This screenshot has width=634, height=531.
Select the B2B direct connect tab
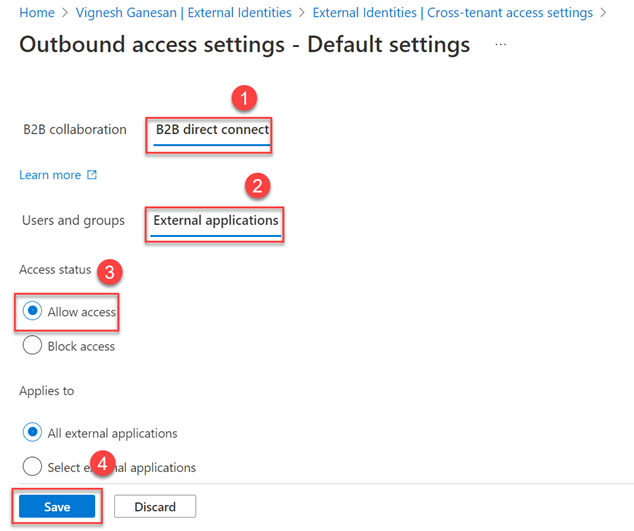pos(212,130)
